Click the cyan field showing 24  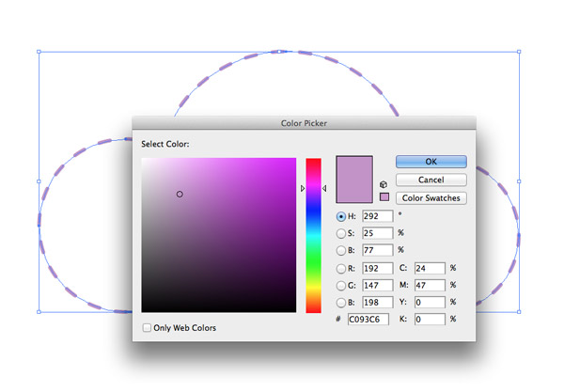[430, 268]
